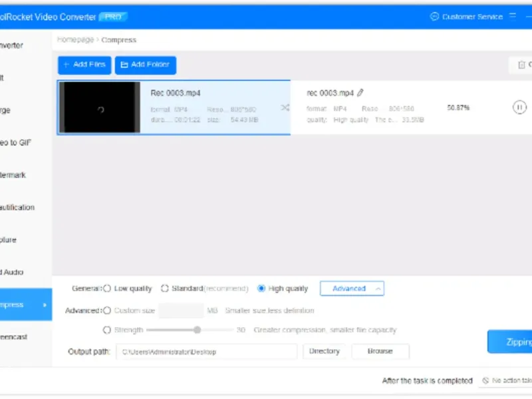Open the Rec 0003.mp4 video thumbnail
The width and height of the screenshot is (532, 399).
pos(100,107)
